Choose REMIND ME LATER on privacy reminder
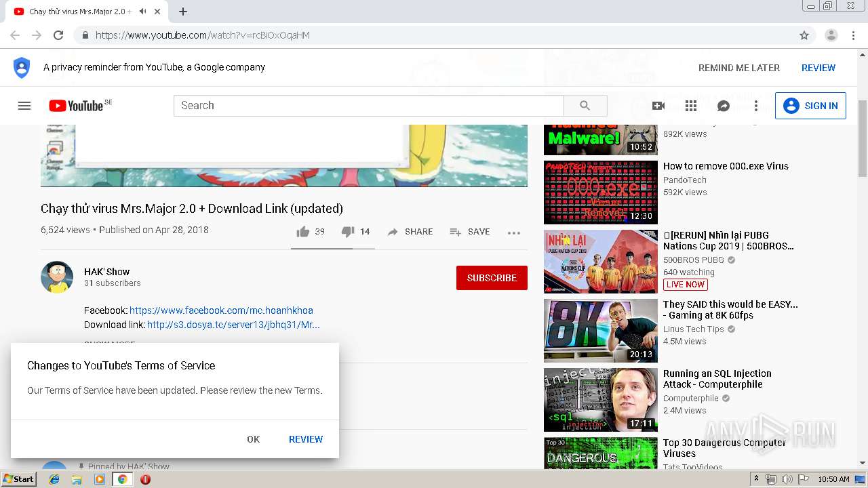The image size is (868, 488). (x=739, y=68)
